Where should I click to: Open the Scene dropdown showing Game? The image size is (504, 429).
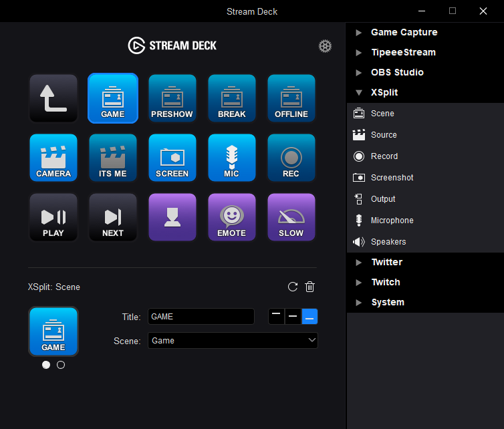[233, 341]
